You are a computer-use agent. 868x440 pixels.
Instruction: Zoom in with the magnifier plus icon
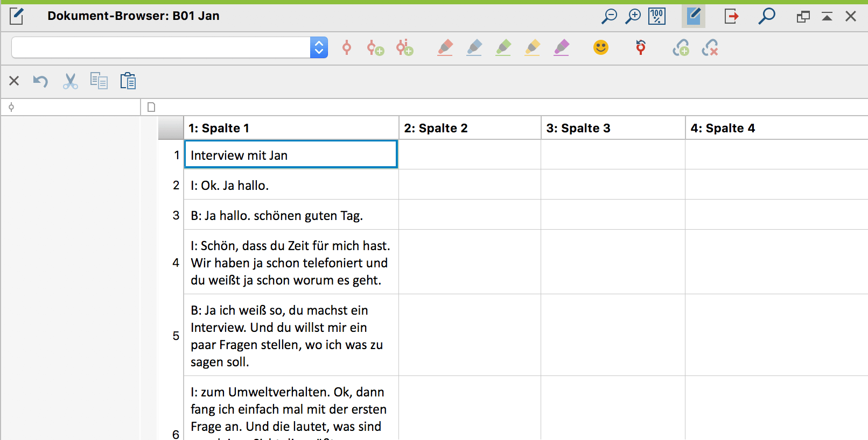633,16
